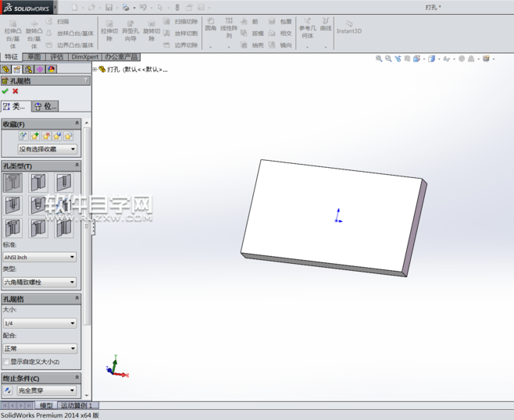Viewport: 514px width, 420px height.
Task: Click the Save icon in top toolbar
Action: coord(109,7)
